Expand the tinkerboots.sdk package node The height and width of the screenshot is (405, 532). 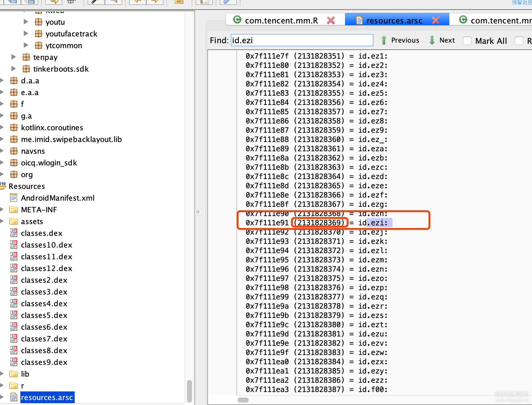(x=14, y=69)
